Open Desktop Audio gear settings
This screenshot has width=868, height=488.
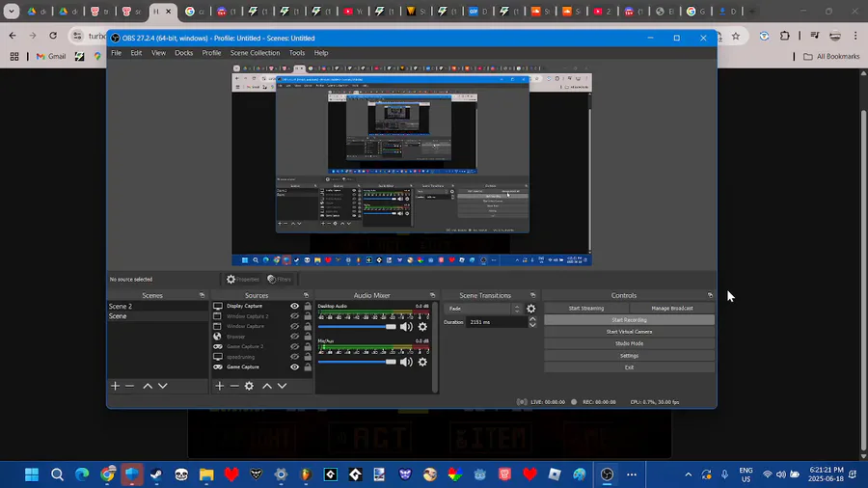pos(422,326)
